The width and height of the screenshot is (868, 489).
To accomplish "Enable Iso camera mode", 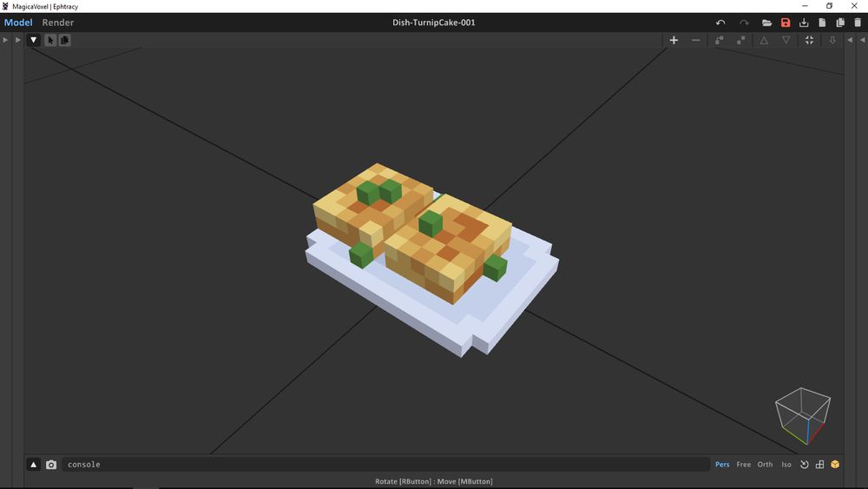I will pos(786,465).
